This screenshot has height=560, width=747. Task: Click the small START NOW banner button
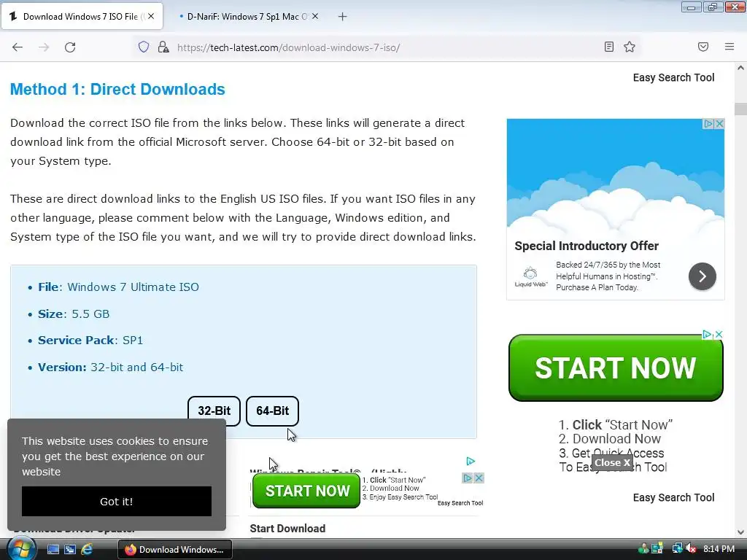306,491
